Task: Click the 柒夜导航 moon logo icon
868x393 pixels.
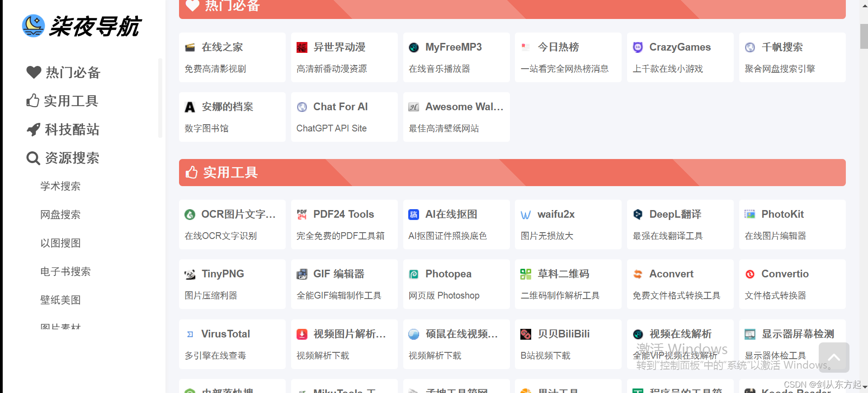Action: pos(33,26)
